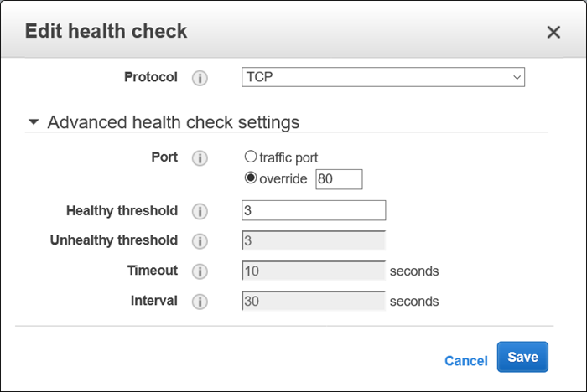Screen dimensions: 587x392
Task: Click the info icon next to Protocol
Action: click(x=200, y=78)
